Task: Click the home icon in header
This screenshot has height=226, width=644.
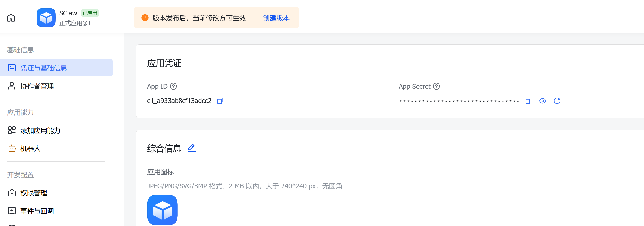Action: 11,18
